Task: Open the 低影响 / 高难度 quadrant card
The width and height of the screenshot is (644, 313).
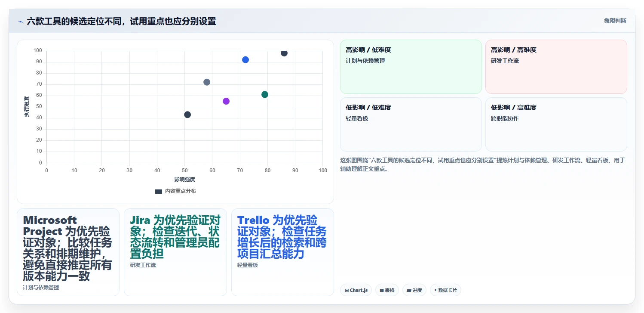Action: pos(556,124)
